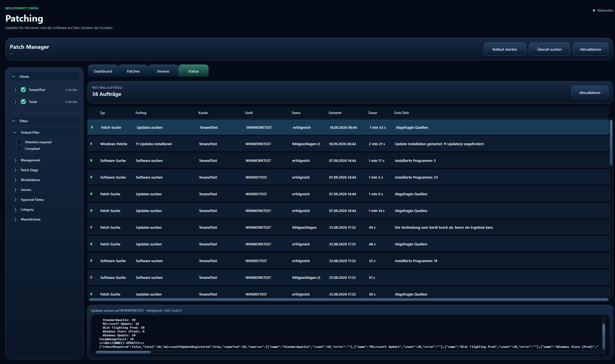Select the row showing Installierte Programme: 19
The height and width of the screenshot is (364, 615).
tap(348, 261)
